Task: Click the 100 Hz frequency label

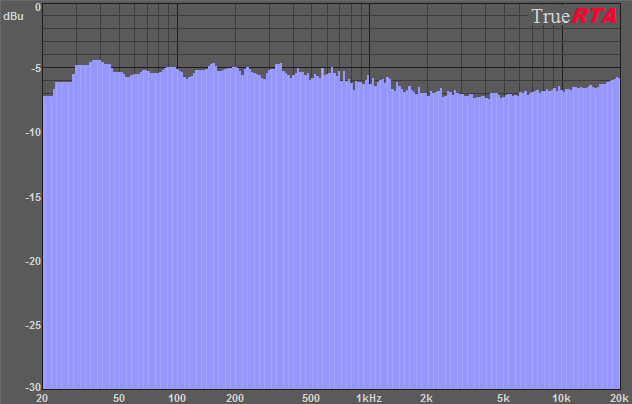Action: click(x=177, y=398)
